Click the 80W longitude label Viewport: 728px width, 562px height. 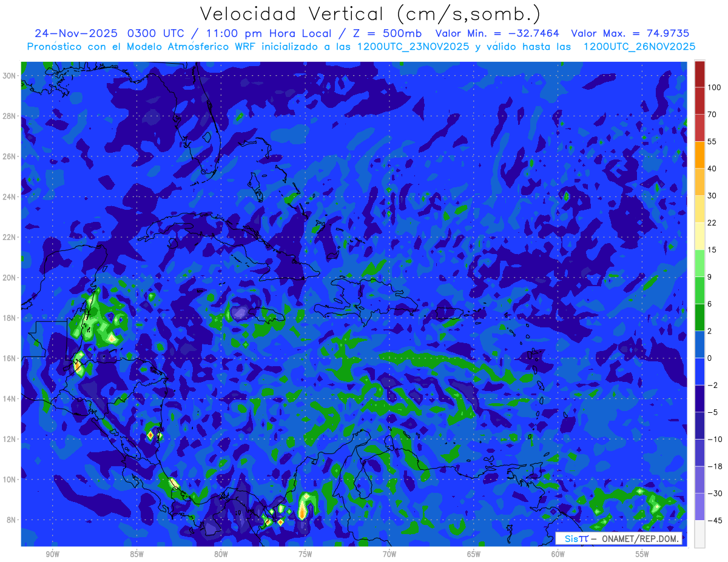click(221, 555)
